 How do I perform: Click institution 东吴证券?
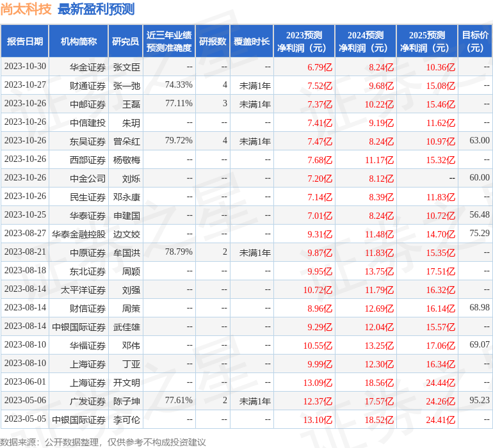(x=88, y=141)
